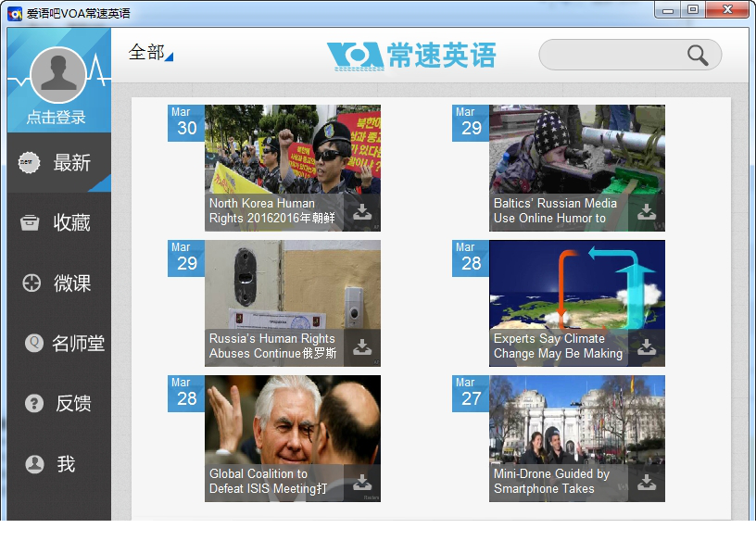Click the 我 person icon
This screenshot has width=756, height=541.
(x=34, y=464)
